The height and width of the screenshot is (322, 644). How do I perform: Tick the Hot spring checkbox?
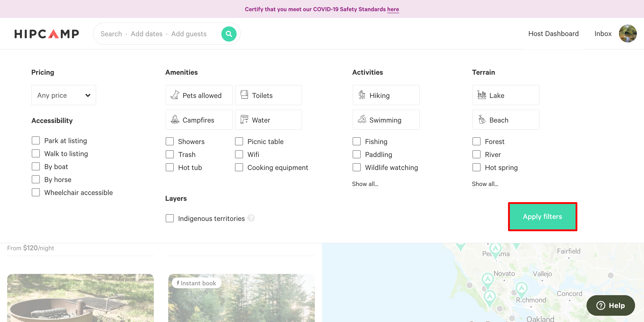[x=477, y=167]
